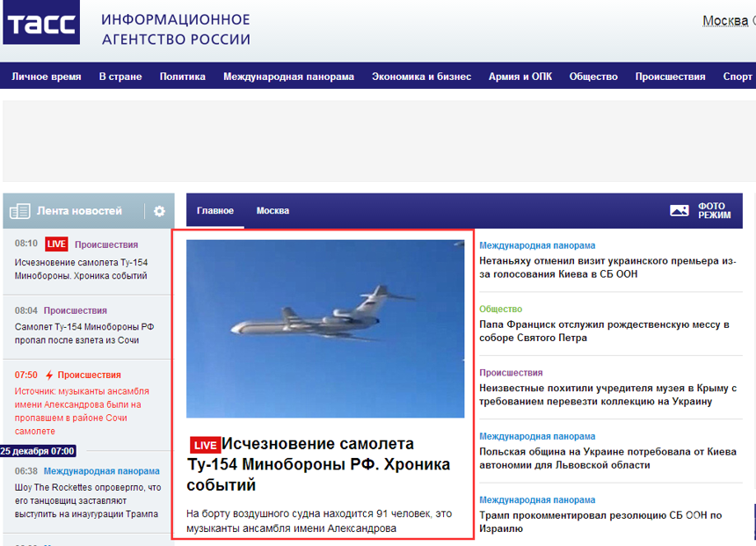
Task: Click Лента новостей panel title
Action: [x=79, y=211]
